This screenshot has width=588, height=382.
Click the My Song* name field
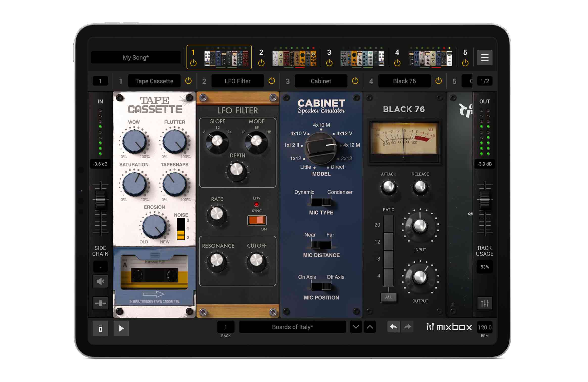coord(136,57)
